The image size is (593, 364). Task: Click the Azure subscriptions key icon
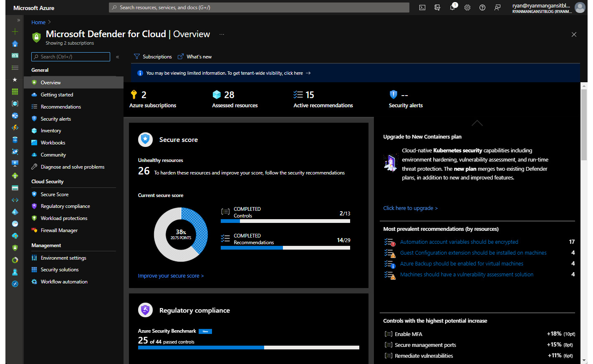click(134, 95)
